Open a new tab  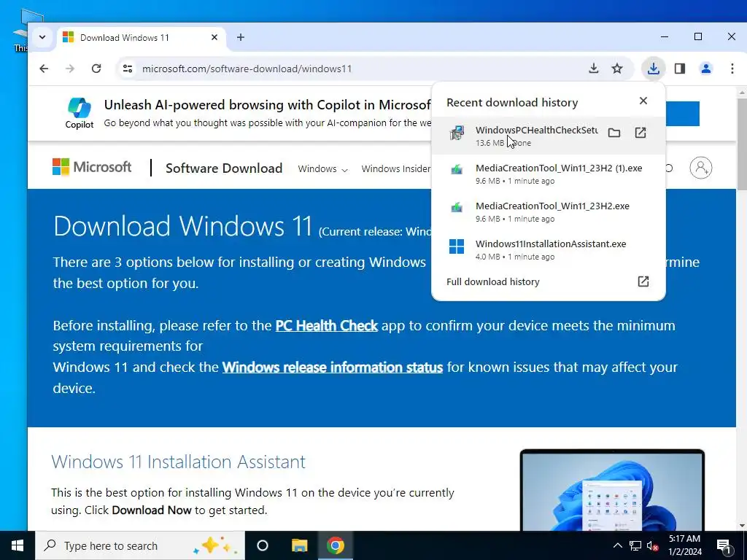[241, 37]
